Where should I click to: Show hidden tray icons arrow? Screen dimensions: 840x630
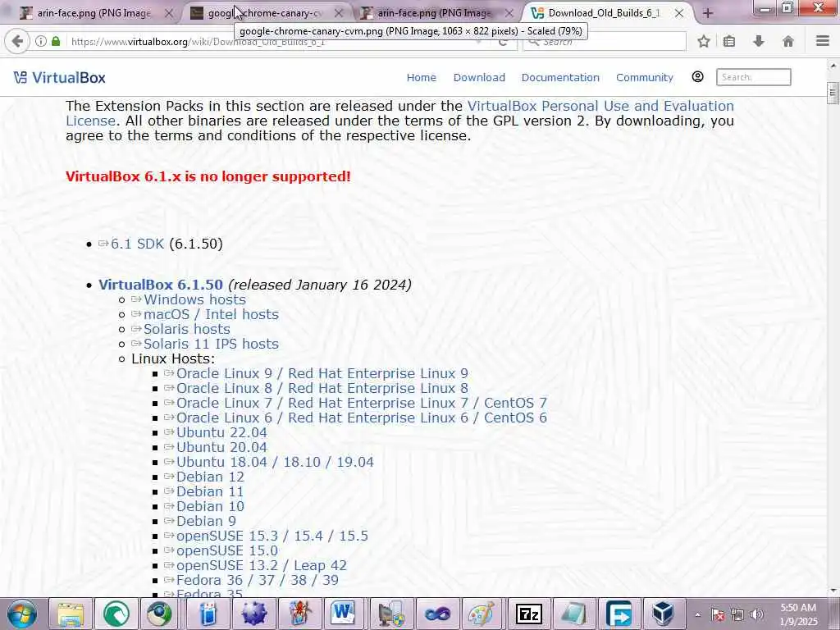point(697,614)
